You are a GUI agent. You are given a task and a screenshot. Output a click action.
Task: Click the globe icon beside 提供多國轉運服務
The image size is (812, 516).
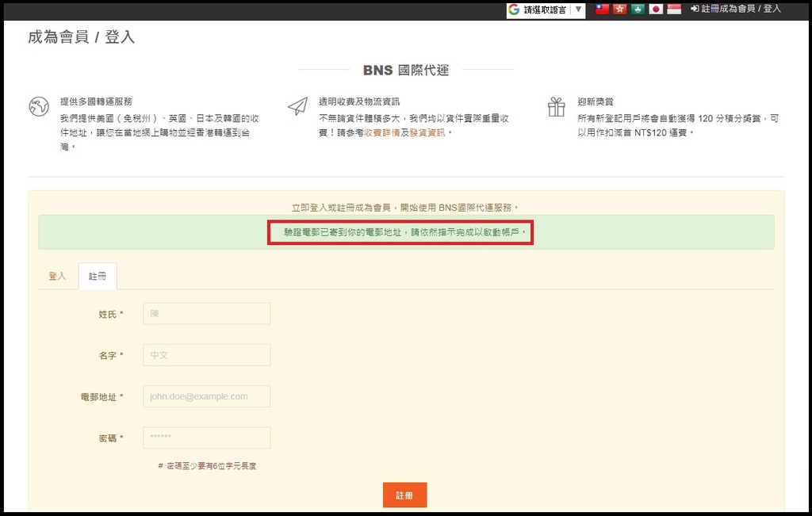(38, 107)
